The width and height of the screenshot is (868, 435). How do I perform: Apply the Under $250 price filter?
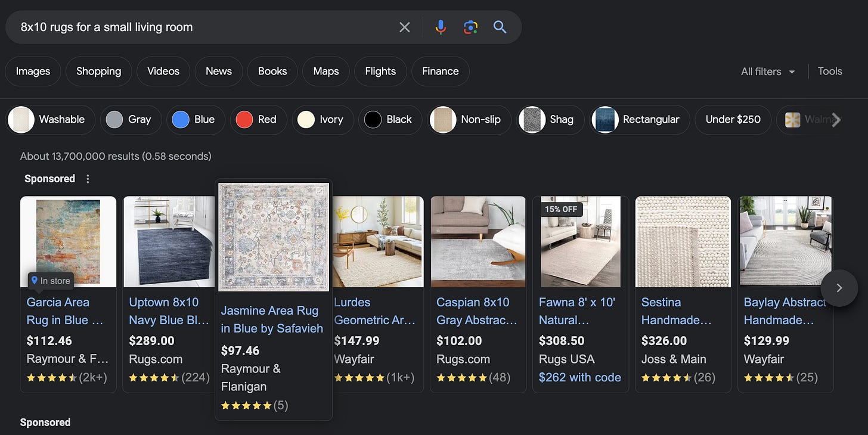[x=733, y=119]
